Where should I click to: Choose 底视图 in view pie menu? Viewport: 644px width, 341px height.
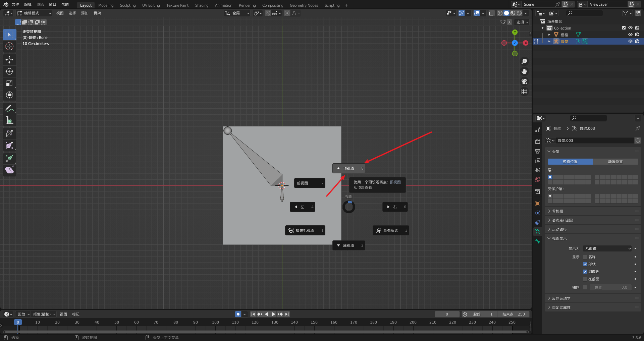[x=348, y=245]
